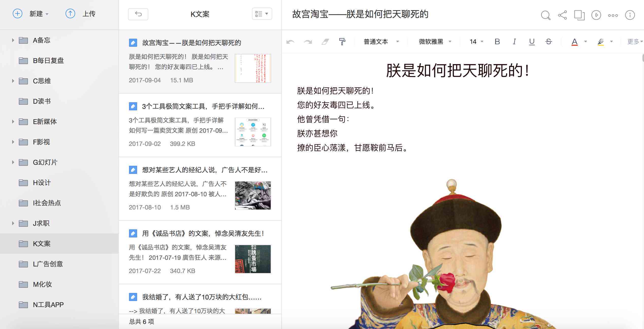Open the L广告创意 folder
This screenshot has width=644, height=329.
(59, 264)
